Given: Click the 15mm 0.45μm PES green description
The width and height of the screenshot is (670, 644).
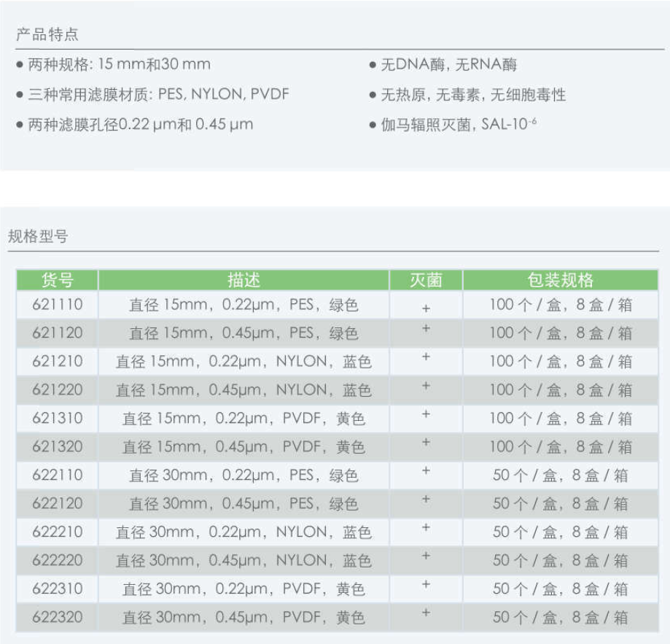Looking at the screenshot, I should click(x=244, y=333).
